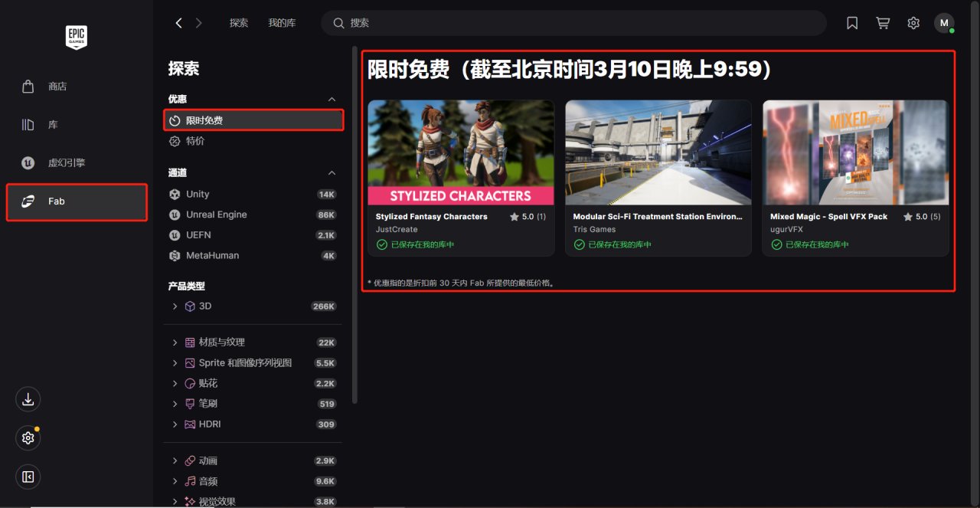Viewport: 980px width, 508px height.
Task: Collapse the sidebar panel icon
Action: coord(28,477)
